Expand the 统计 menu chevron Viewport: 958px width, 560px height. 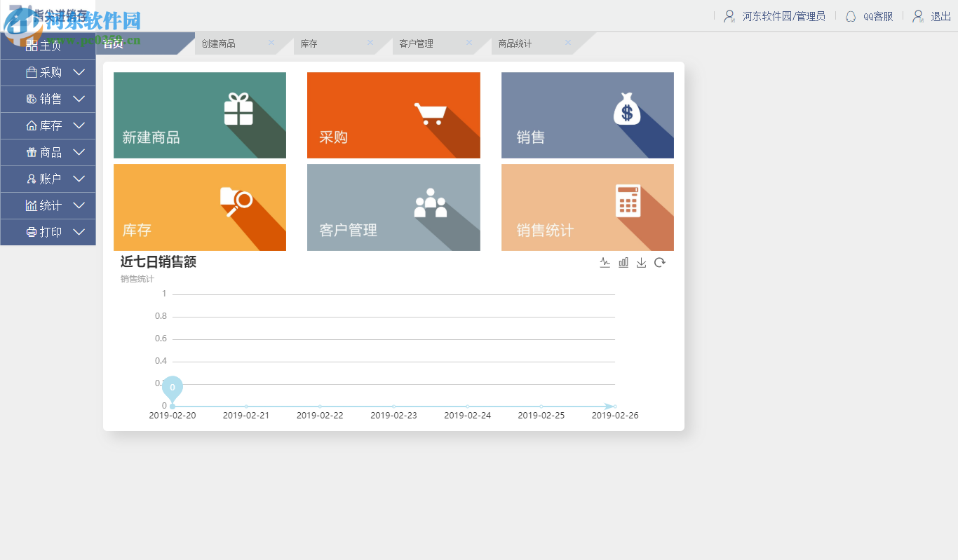79,205
